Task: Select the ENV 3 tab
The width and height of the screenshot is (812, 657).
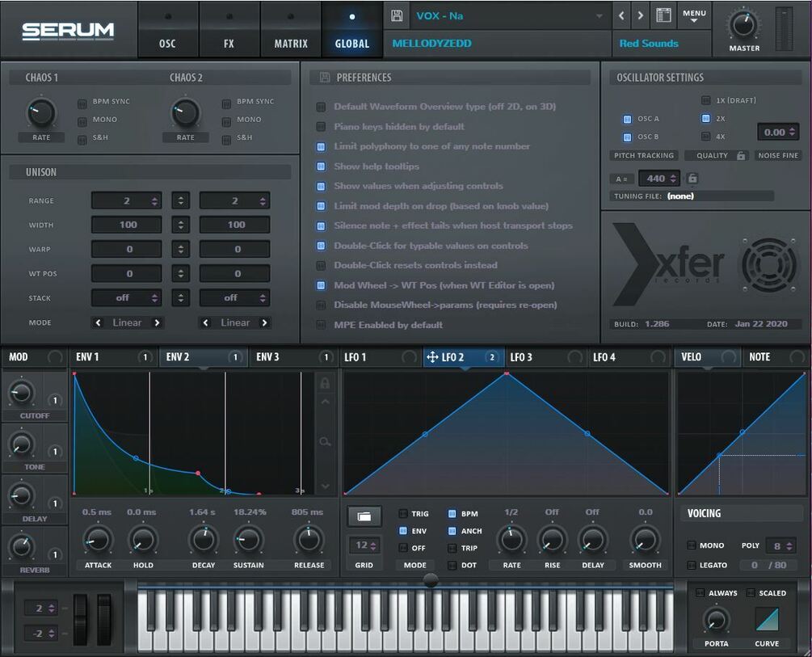Action: pos(293,357)
